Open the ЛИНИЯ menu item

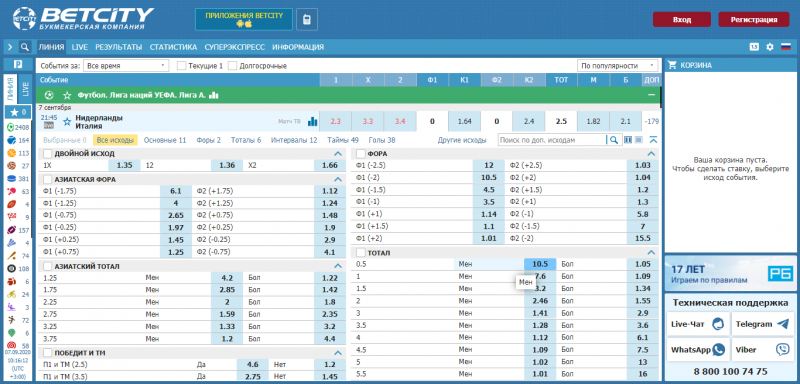pyautogui.click(x=51, y=47)
